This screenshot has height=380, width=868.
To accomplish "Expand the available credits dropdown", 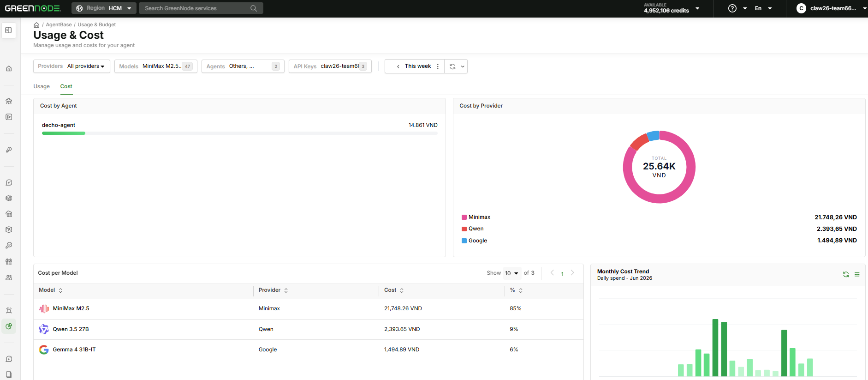I will 697,8.
